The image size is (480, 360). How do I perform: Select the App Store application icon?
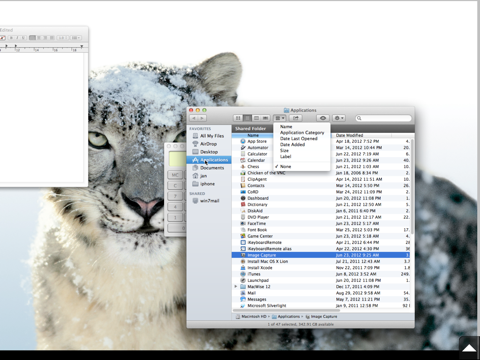[x=243, y=141]
